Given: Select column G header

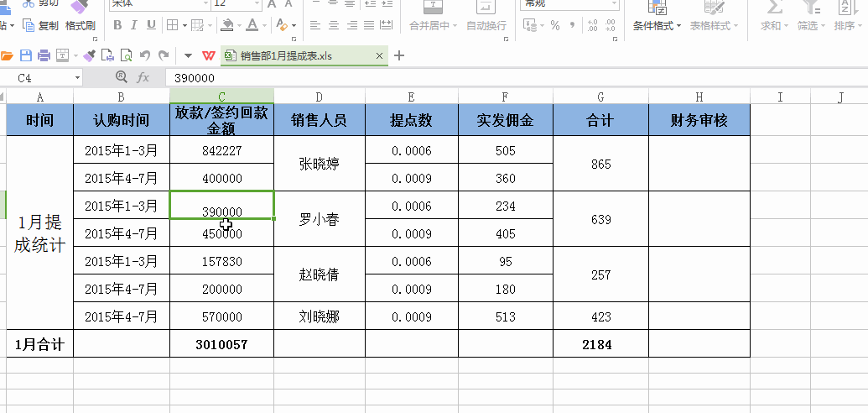Looking at the screenshot, I should click(x=600, y=97).
